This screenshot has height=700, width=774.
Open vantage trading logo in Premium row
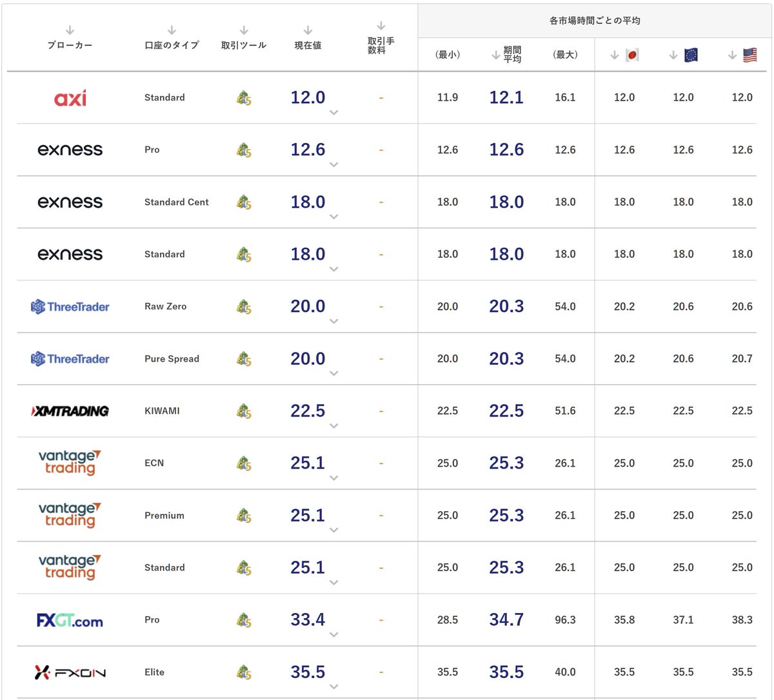coord(70,515)
